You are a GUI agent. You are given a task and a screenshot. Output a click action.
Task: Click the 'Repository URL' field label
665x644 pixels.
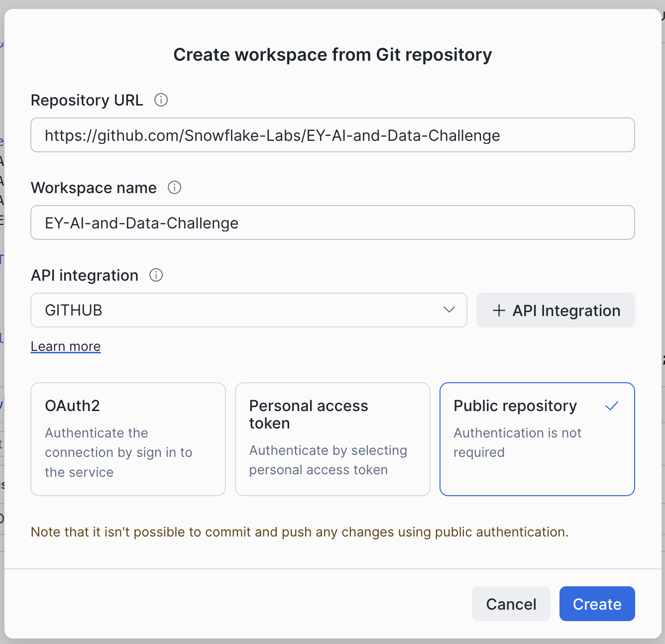coord(87,100)
